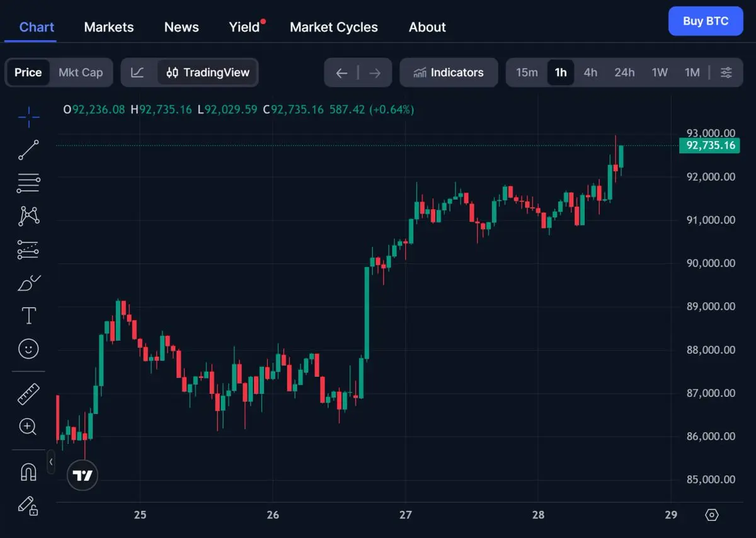This screenshot has height=538, width=756.
Task: Click the 88,000.00 price axis label
Action: 711,350
